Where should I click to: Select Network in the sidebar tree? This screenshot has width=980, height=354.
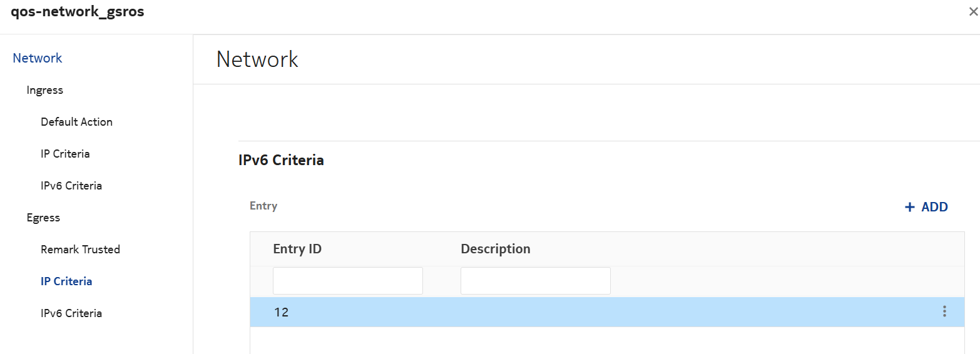38,58
